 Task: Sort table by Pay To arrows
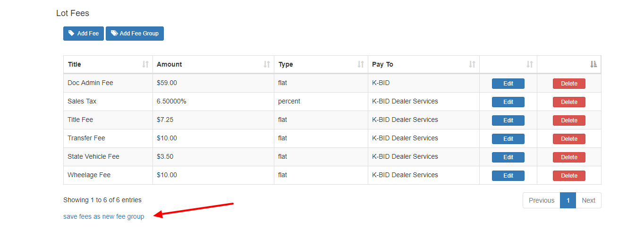click(472, 64)
